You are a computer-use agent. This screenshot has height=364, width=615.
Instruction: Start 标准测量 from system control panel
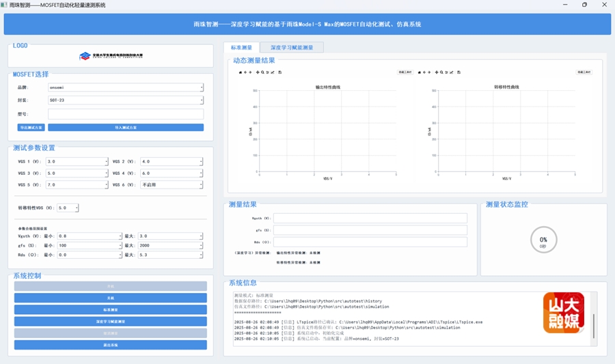(x=111, y=309)
